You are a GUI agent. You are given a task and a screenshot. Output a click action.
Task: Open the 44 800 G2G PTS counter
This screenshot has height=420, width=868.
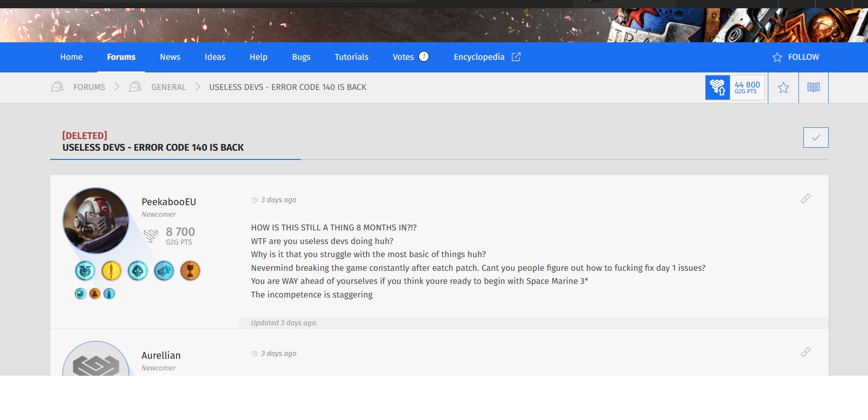pyautogui.click(x=747, y=87)
